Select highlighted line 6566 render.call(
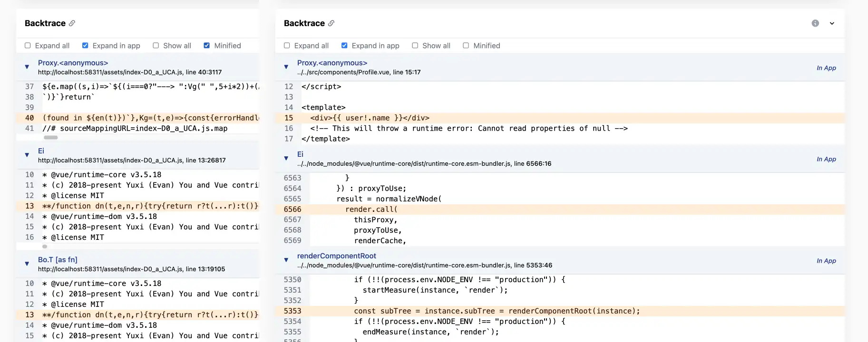Viewport: 868px width, 342px height. click(560, 209)
